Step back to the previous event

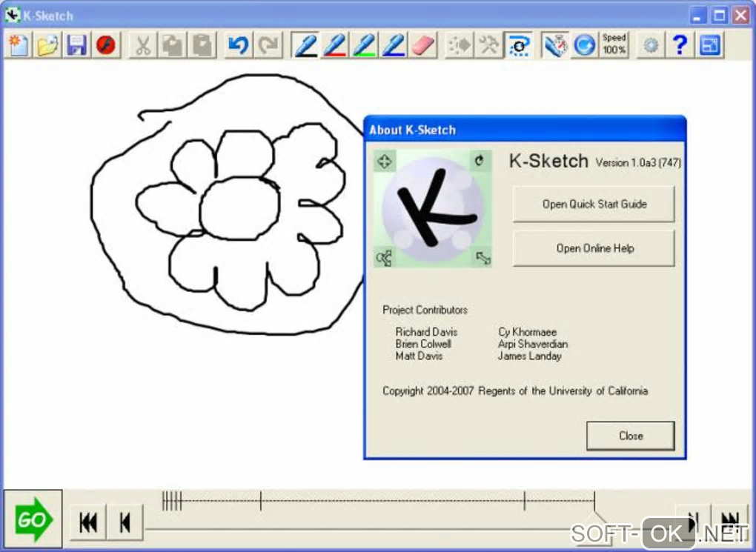click(x=125, y=522)
